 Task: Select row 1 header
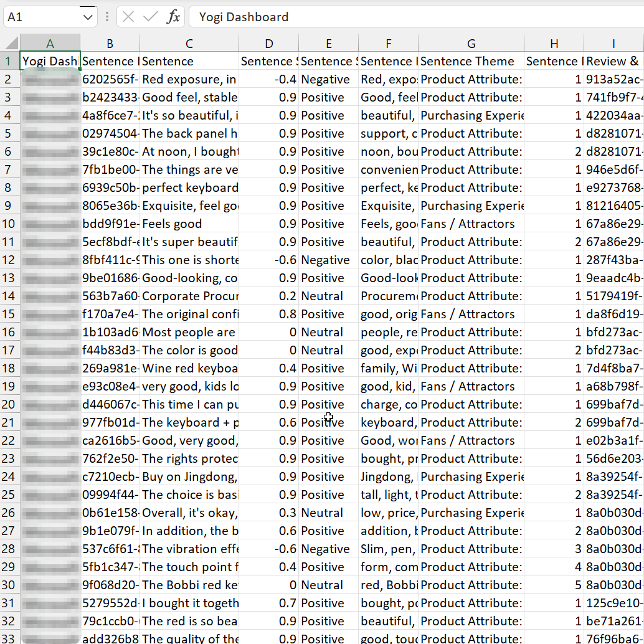pyautogui.click(x=10, y=61)
